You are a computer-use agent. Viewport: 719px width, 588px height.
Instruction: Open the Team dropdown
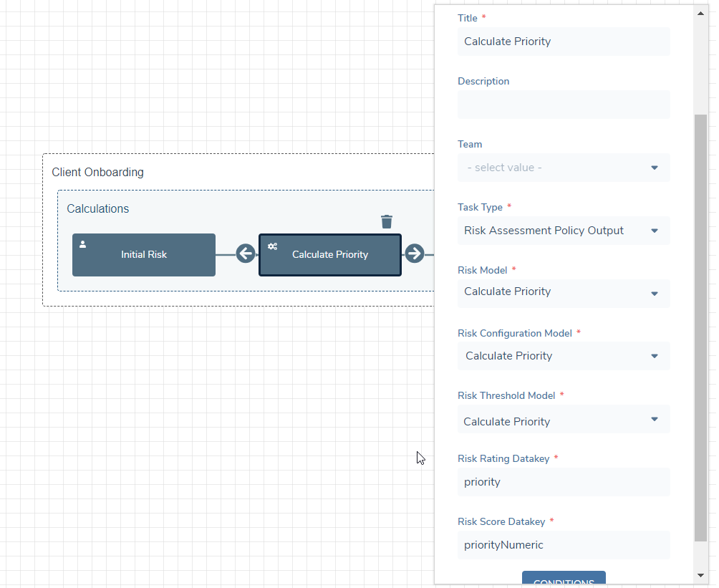pyautogui.click(x=564, y=168)
